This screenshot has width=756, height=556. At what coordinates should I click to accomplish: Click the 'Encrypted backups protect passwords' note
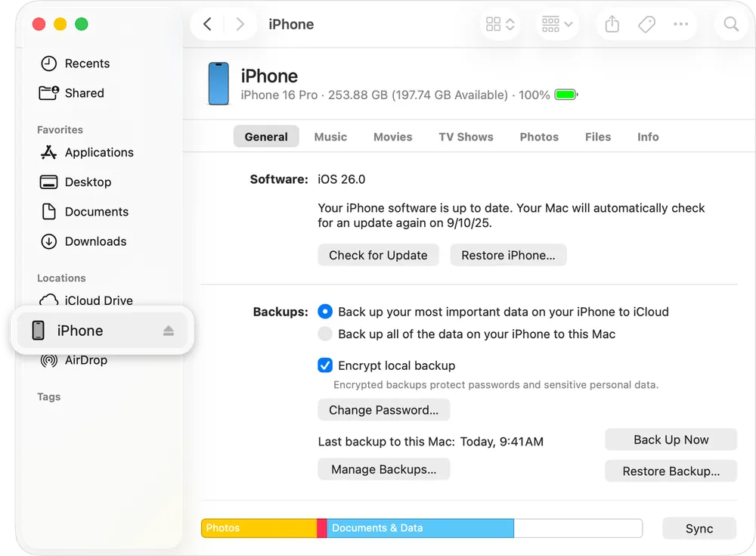(496, 385)
